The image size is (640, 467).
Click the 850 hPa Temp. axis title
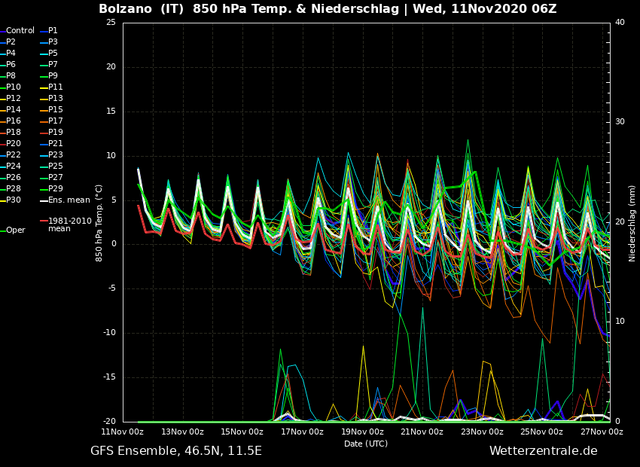99,223
